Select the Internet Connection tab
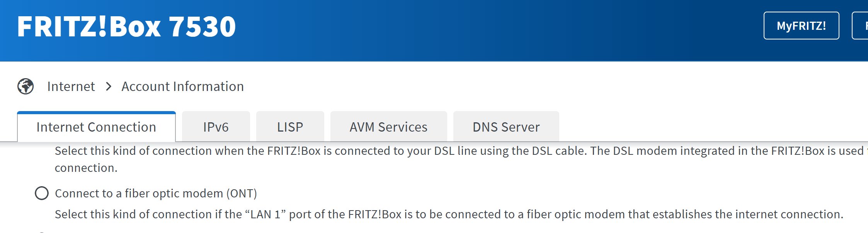This screenshot has width=868, height=233. [x=96, y=127]
